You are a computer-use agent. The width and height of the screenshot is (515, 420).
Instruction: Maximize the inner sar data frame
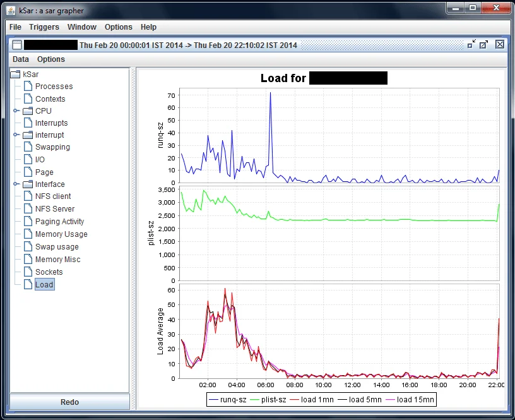(x=484, y=44)
